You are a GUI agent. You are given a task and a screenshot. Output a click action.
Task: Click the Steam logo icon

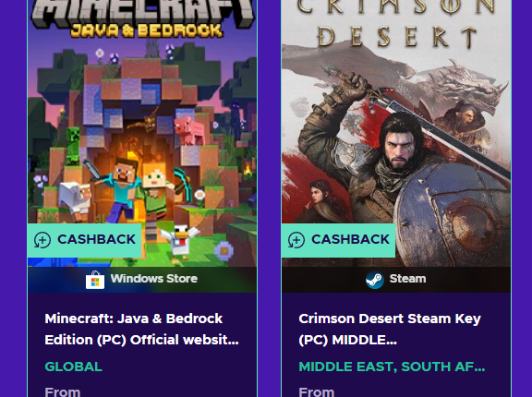(x=375, y=280)
